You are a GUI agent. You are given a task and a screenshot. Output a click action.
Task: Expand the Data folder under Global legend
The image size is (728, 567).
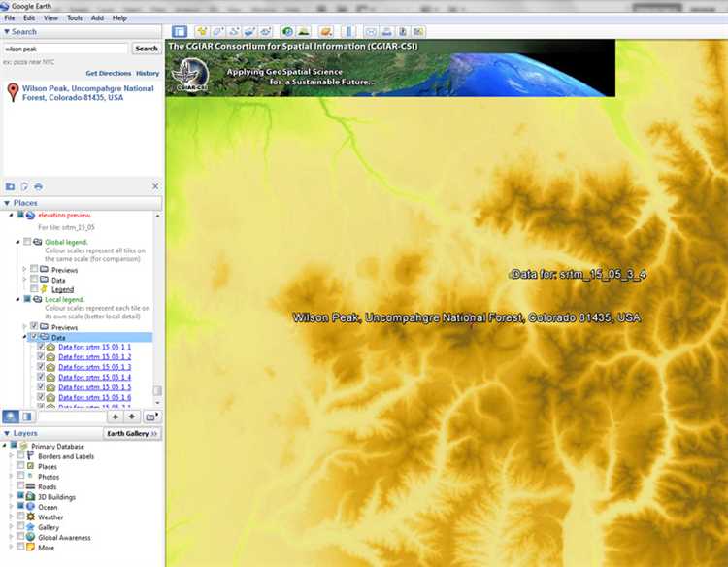pos(24,279)
